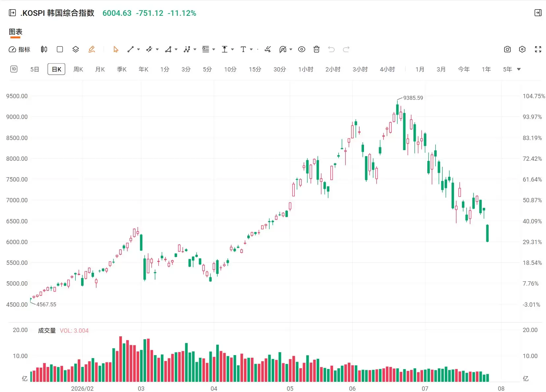The width and height of the screenshot is (546, 392).
Task: Select the 图表 chart tab
Action: pyautogui.click(x=15, y=32)
